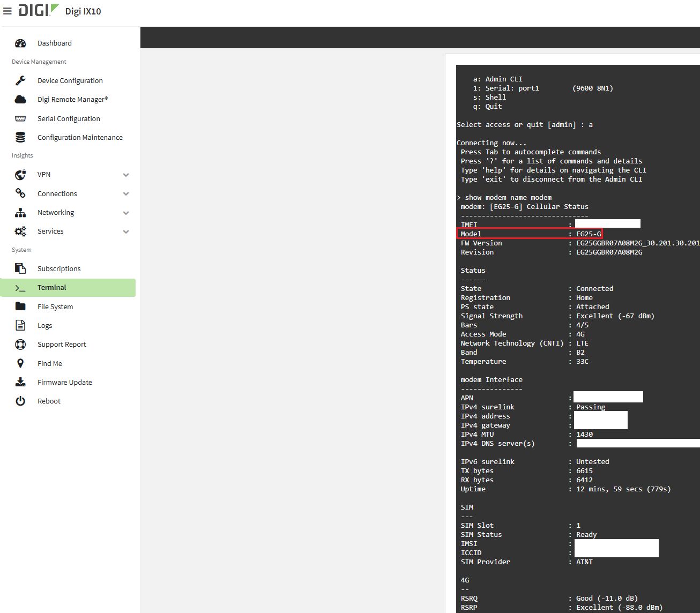The image size is (700, 613).
Task: Open the VPN menu item
Action: click(x=44, y=174)
